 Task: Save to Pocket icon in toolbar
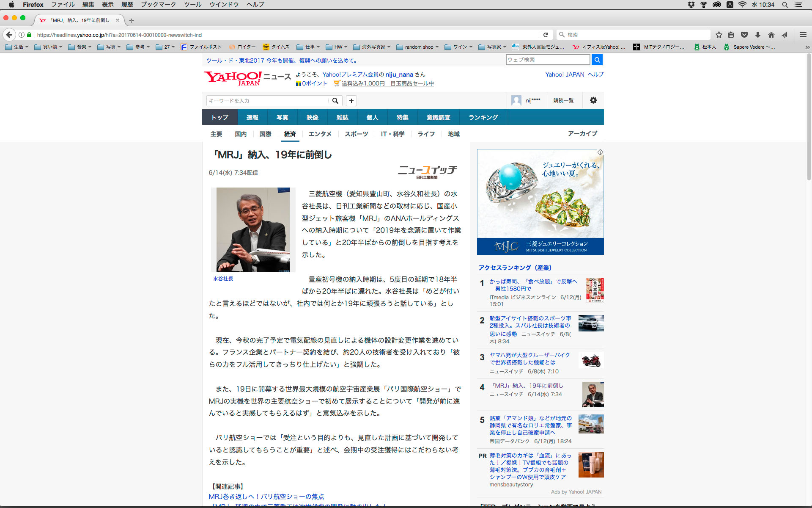(744, 35)
